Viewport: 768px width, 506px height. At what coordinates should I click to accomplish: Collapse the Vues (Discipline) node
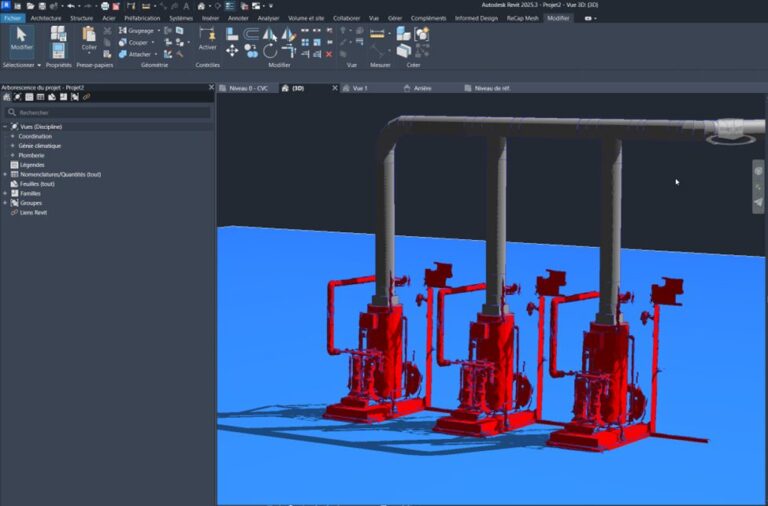tap(5, 127)
